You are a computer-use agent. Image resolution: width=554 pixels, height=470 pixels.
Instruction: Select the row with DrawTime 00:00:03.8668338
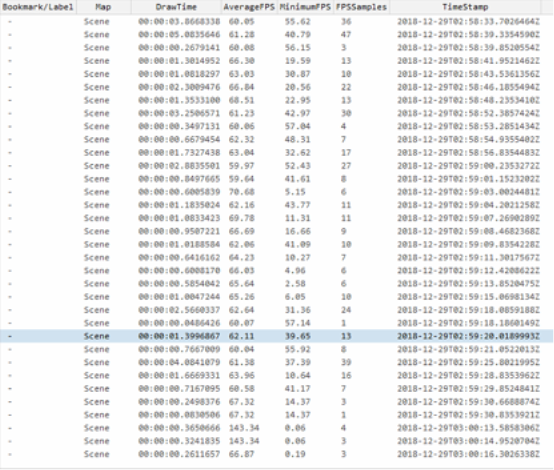(277, 22)
